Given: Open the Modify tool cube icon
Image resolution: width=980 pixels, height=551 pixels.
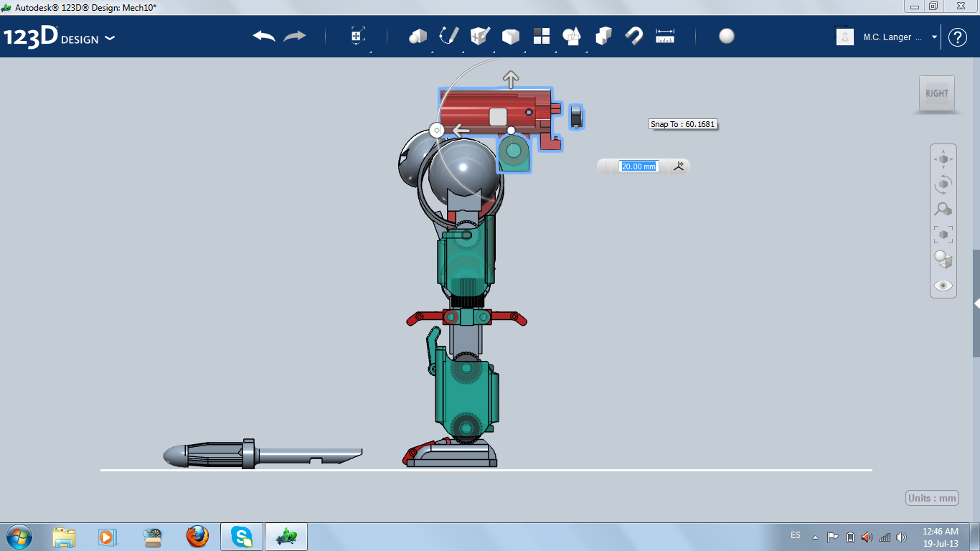Looking at the screenshot, I should pos(511,36).
